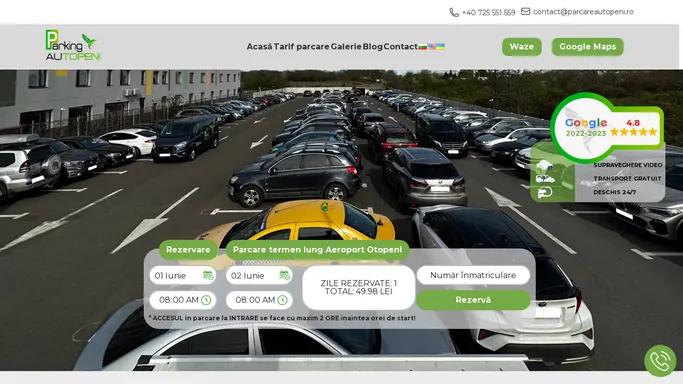The image size is (683, 384).
Task: Go to Tarif parcare page
Action: (x=301, y=47)
